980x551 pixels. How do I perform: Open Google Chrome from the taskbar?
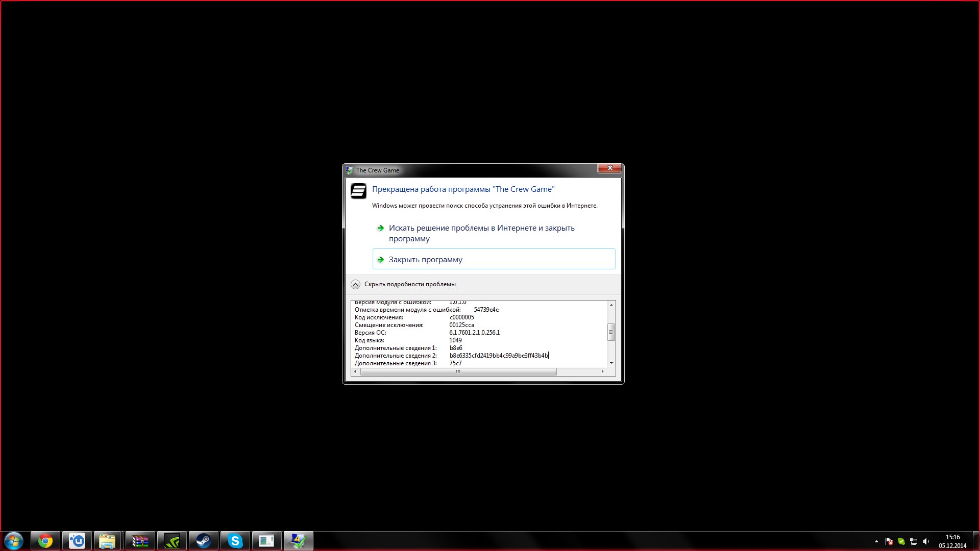coord(45,541)
